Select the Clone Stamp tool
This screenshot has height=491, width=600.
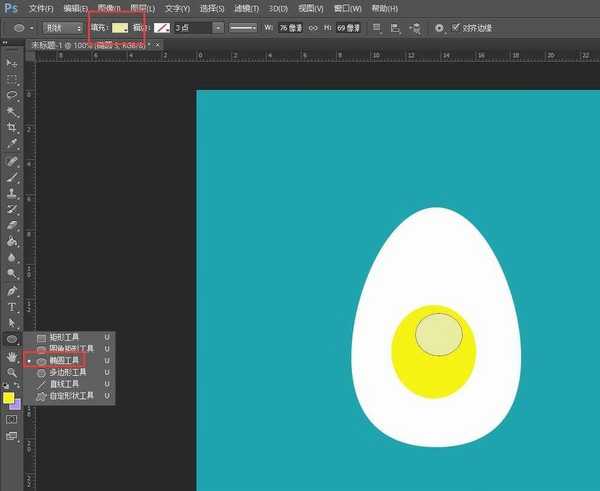coord(12,193)
